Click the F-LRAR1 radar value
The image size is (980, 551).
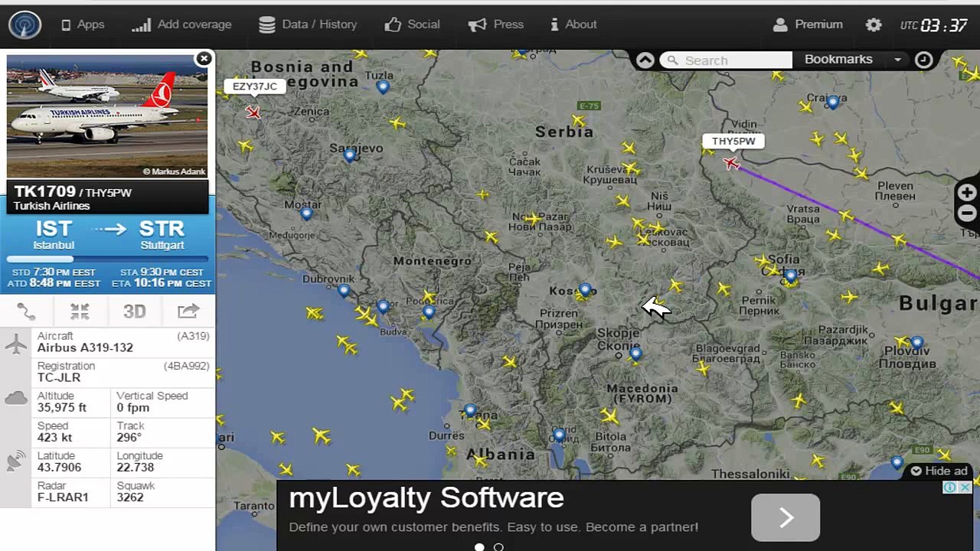(63, 497)
